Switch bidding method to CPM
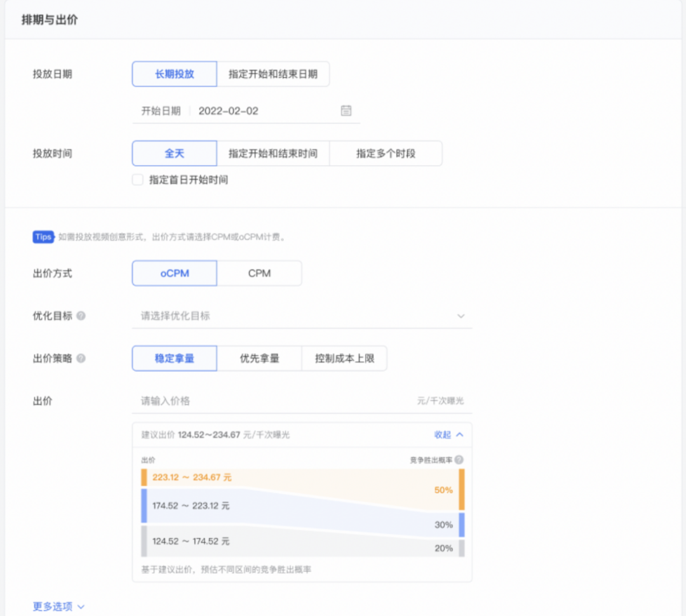This screenshot has width=686, height=616. [x=259, y=273]
